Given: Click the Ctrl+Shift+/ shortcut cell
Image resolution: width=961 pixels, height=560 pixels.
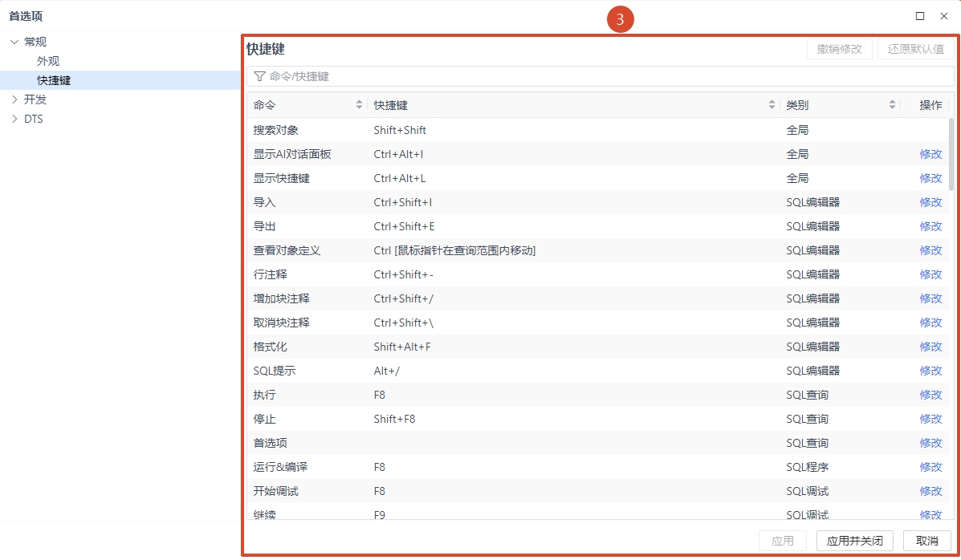Looking at the screenshot, I should click(403, 298).
